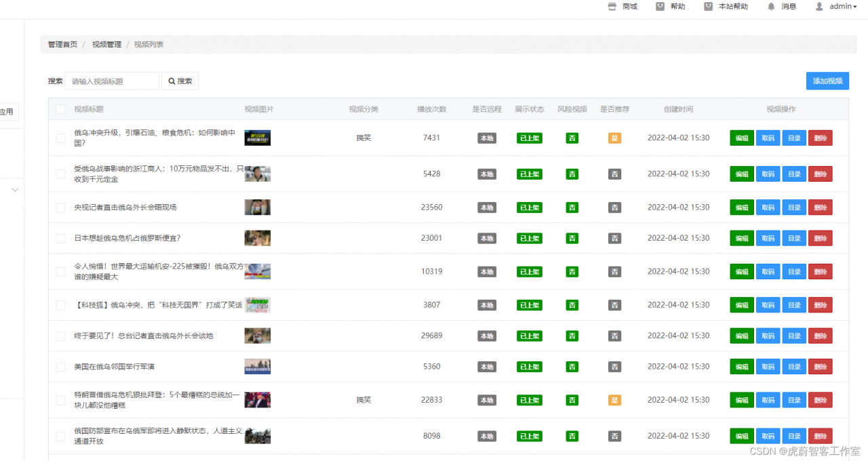Click title 美国在俄乌邻国举行军演

click(115, 366)
